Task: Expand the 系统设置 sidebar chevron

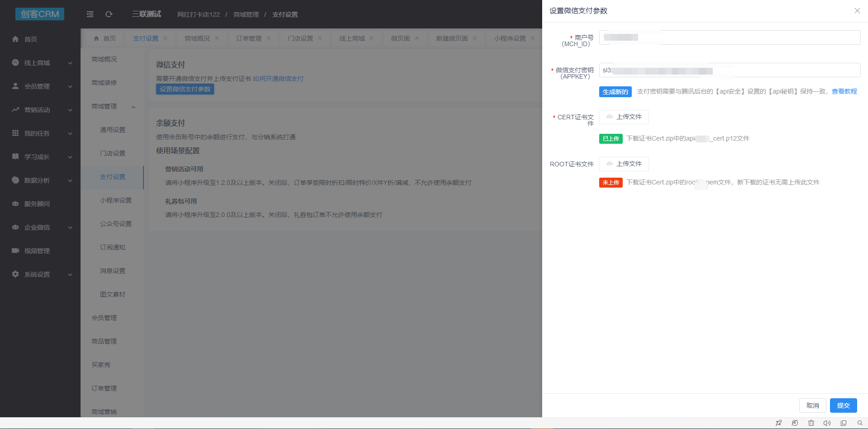Action: pos(70,275)
